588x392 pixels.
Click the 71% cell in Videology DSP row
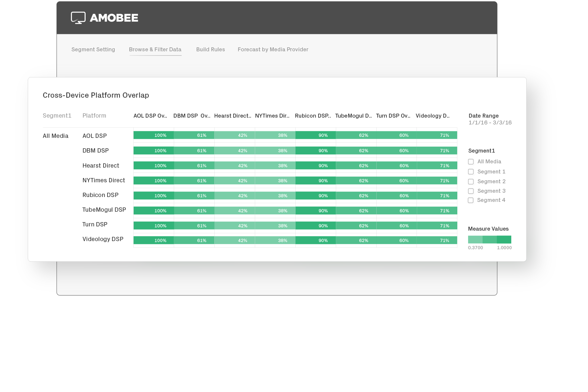point(437,240)
